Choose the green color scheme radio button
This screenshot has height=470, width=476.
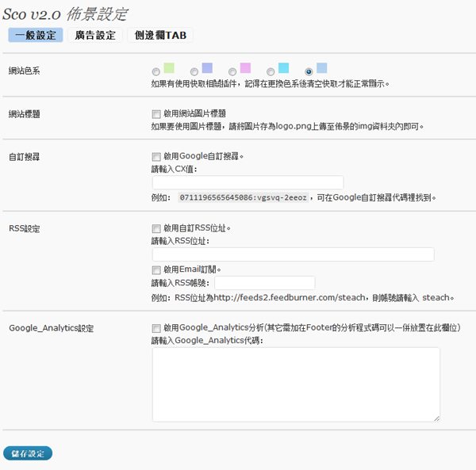pyautogui.click(x=155, y=72)
